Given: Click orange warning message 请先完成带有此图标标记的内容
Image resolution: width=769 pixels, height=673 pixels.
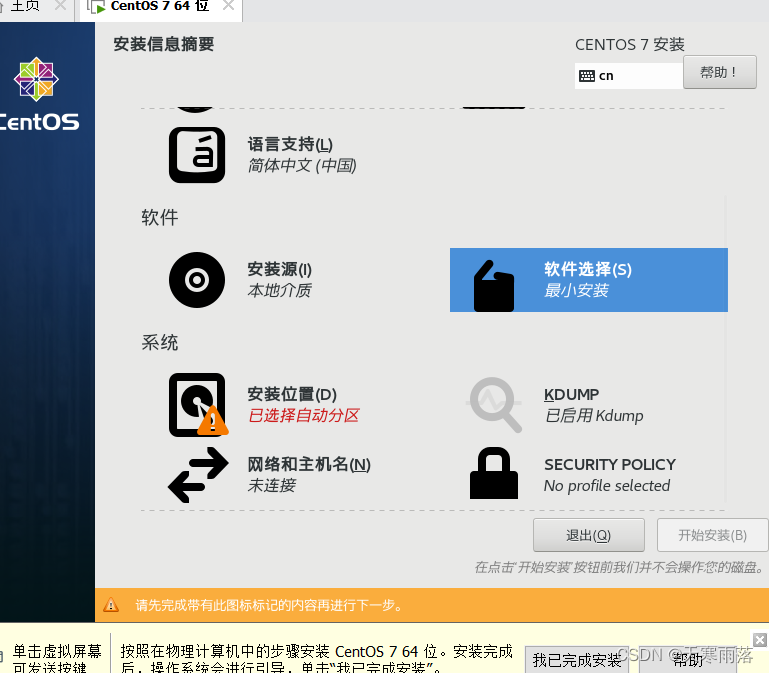Looking at the screenshot, I should pos(269,605).
